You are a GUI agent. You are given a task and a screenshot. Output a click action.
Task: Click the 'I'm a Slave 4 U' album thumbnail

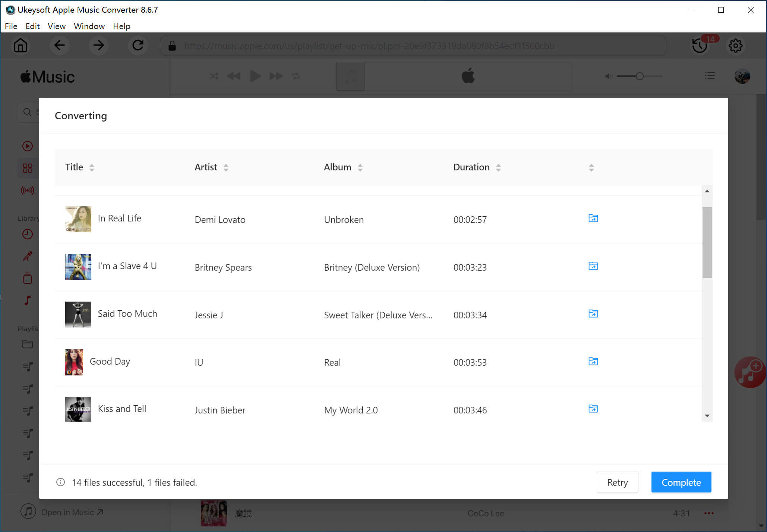tap(78, 266)
